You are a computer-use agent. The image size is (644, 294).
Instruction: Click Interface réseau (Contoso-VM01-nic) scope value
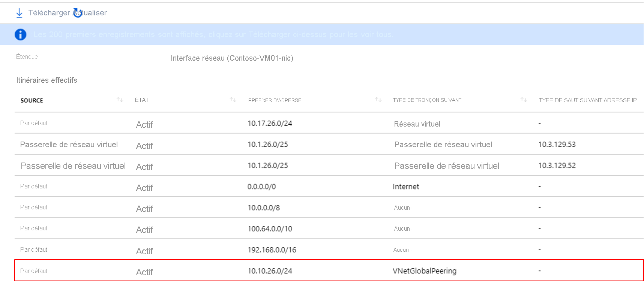pos(232,58)
